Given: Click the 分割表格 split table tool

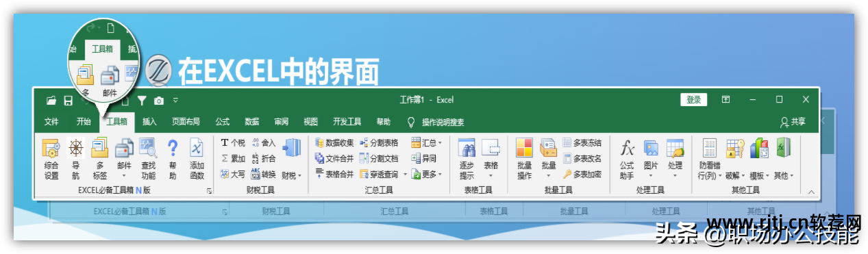Looking at the screenshot, I should coord(379,143).
